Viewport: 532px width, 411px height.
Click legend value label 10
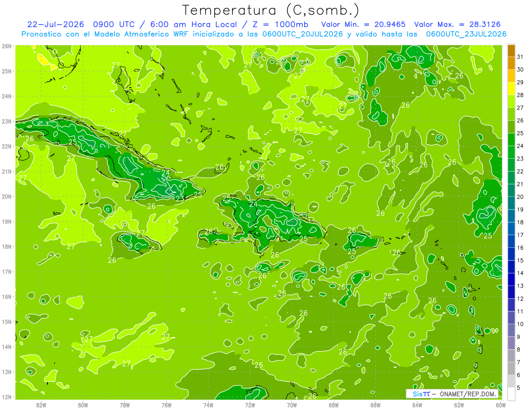click(x=520, y=324)
